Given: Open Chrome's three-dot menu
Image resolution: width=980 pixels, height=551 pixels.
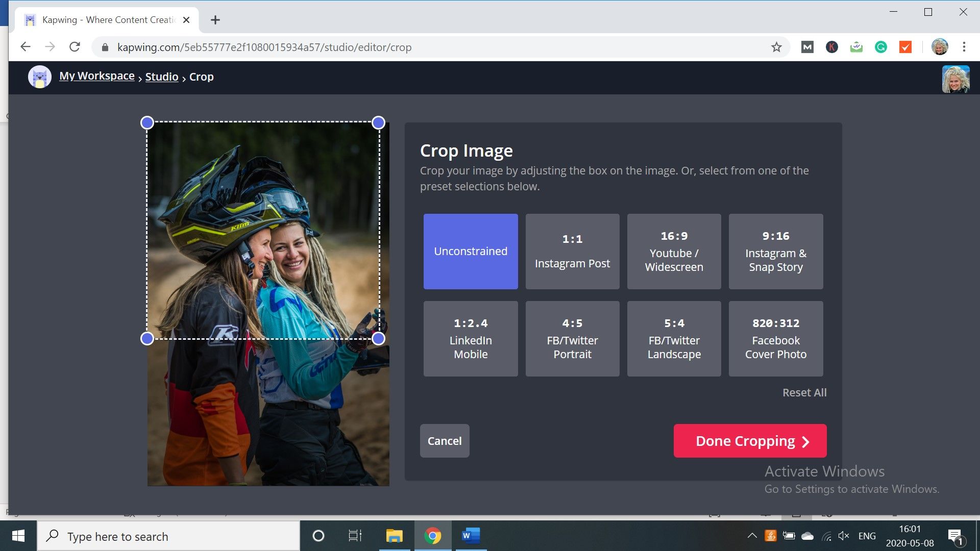Looking at the screenshot, I should pos(964,47).
